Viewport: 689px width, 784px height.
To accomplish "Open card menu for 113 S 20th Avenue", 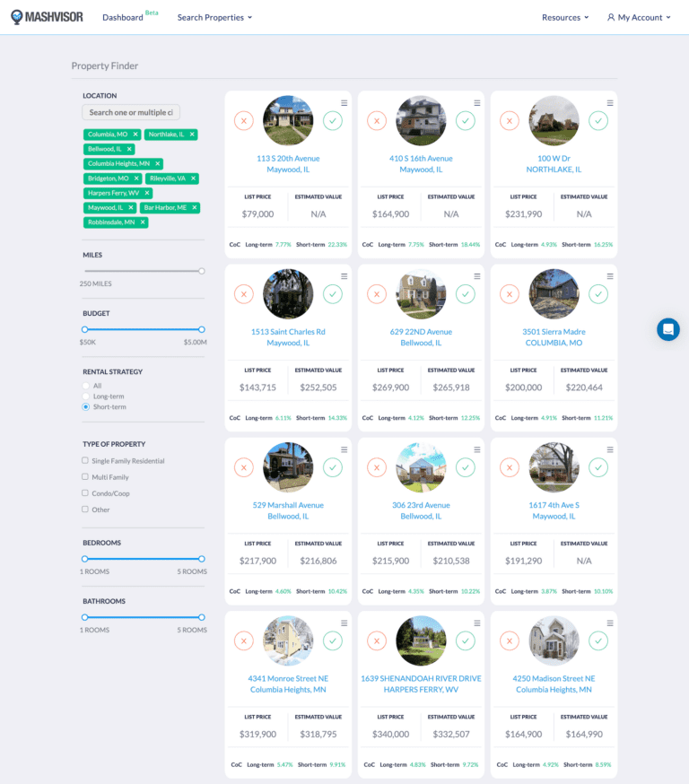I will (344, 103).
